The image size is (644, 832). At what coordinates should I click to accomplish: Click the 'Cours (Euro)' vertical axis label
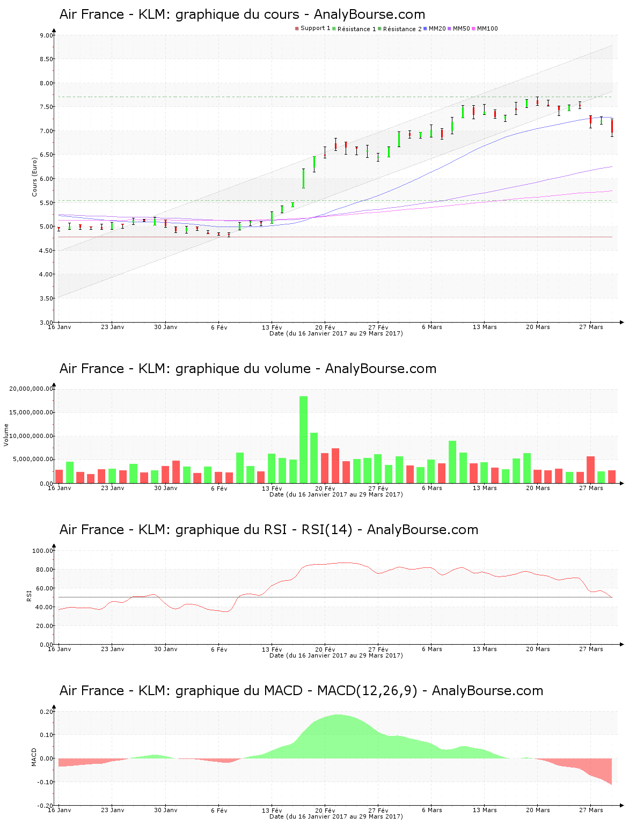click(x=34, y=177)
